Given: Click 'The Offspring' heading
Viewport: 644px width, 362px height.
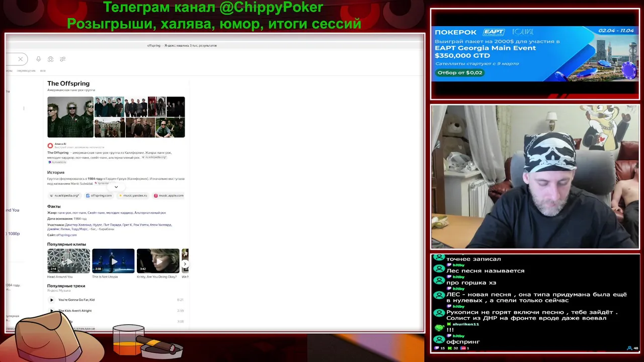Looking at the screenshot, I should tap(68, 83).
